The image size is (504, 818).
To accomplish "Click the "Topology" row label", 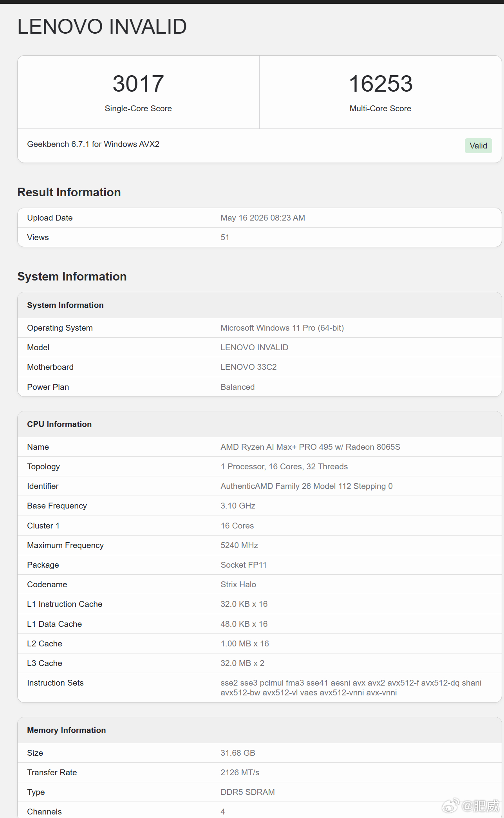I will [x=43, y=467].
